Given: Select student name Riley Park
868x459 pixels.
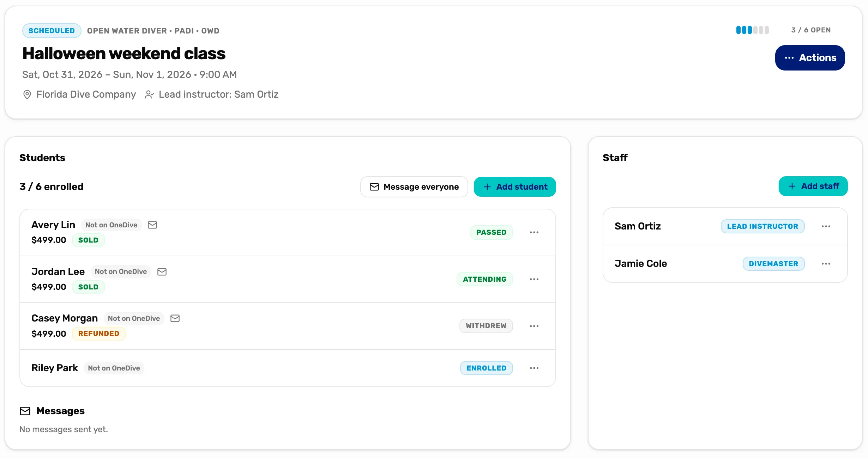Looking at the screenshot, I should click(55, 368).
